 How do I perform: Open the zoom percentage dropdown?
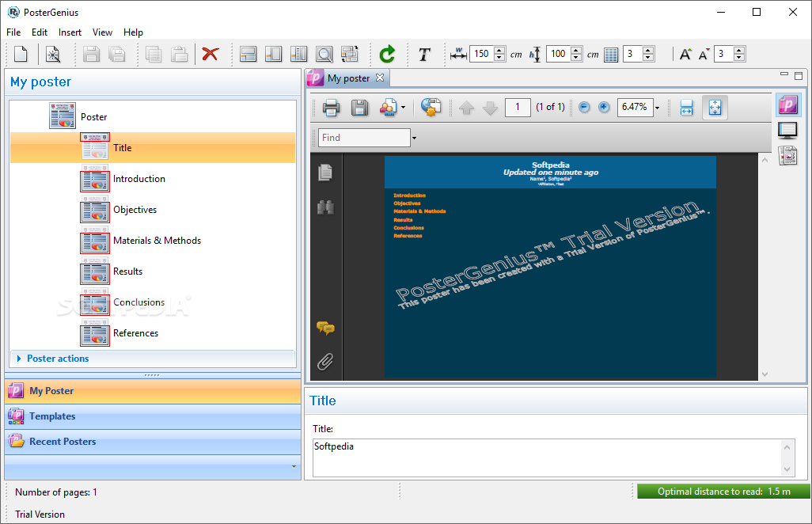coord(657,108)
